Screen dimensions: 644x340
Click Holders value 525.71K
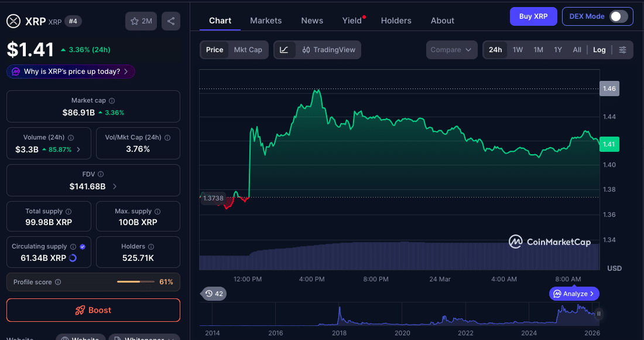(x=138, y=258)
